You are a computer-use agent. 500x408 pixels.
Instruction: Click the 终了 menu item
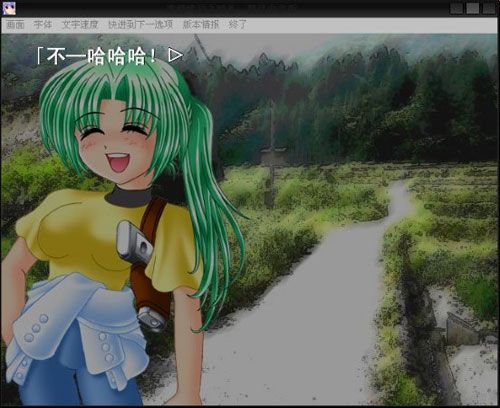tap(238, 25)
